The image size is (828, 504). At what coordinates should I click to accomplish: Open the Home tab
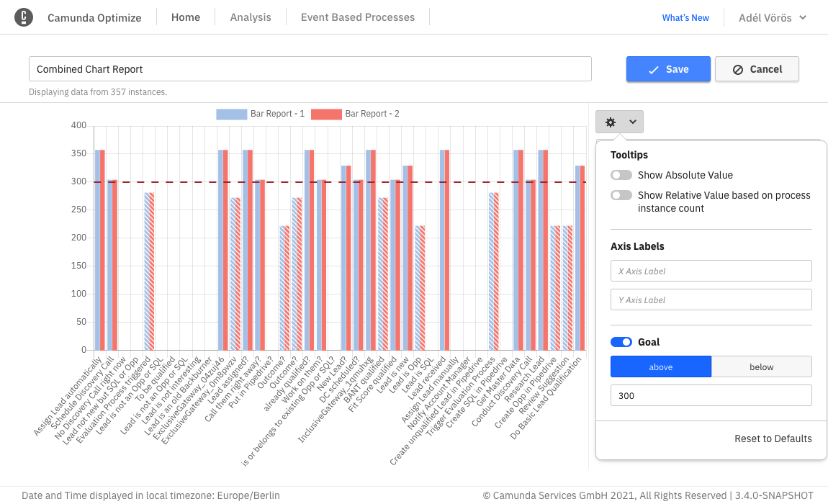(x=186, y=17)
